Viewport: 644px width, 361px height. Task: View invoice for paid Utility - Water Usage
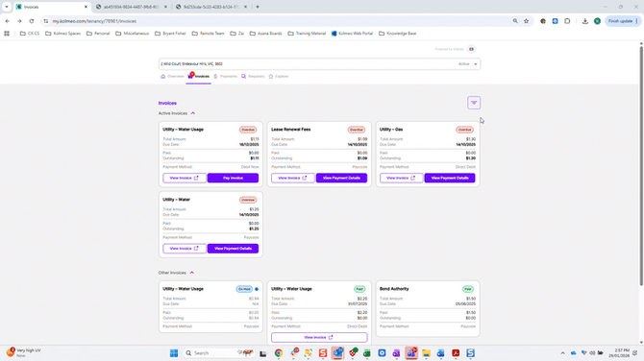pyautogui.click(x=319, y=337)
